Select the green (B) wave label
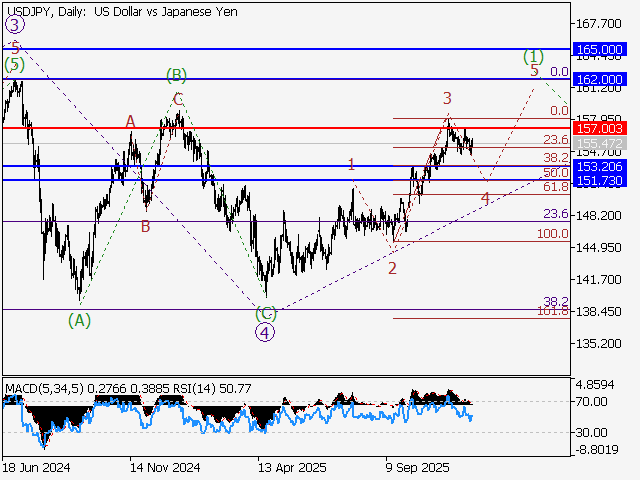 tap(176, 74)
